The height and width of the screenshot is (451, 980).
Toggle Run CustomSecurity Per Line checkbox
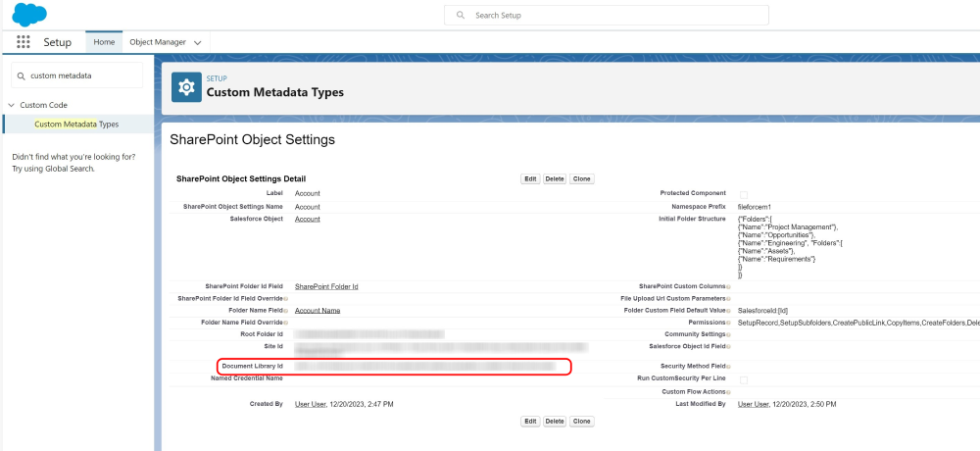[744, 379]
